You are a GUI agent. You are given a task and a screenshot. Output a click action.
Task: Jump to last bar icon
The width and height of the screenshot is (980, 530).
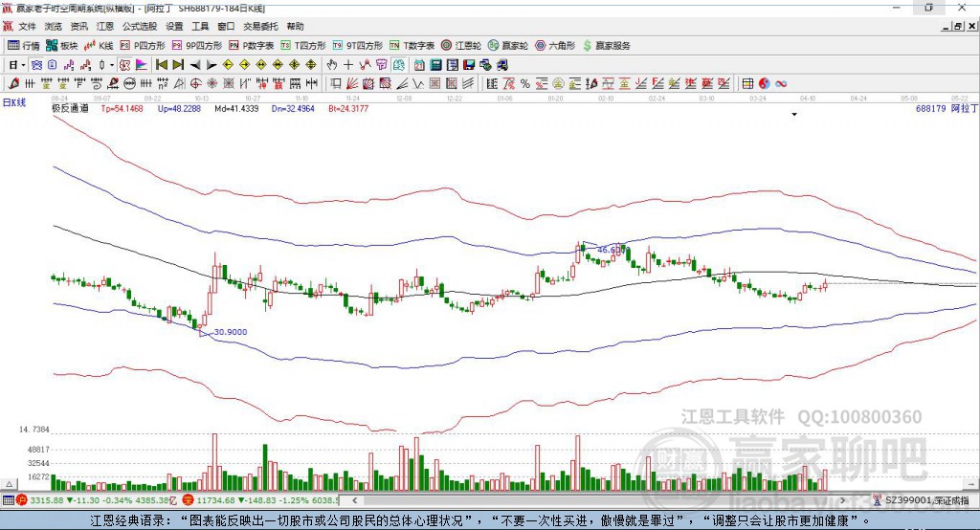click(178, 65)
